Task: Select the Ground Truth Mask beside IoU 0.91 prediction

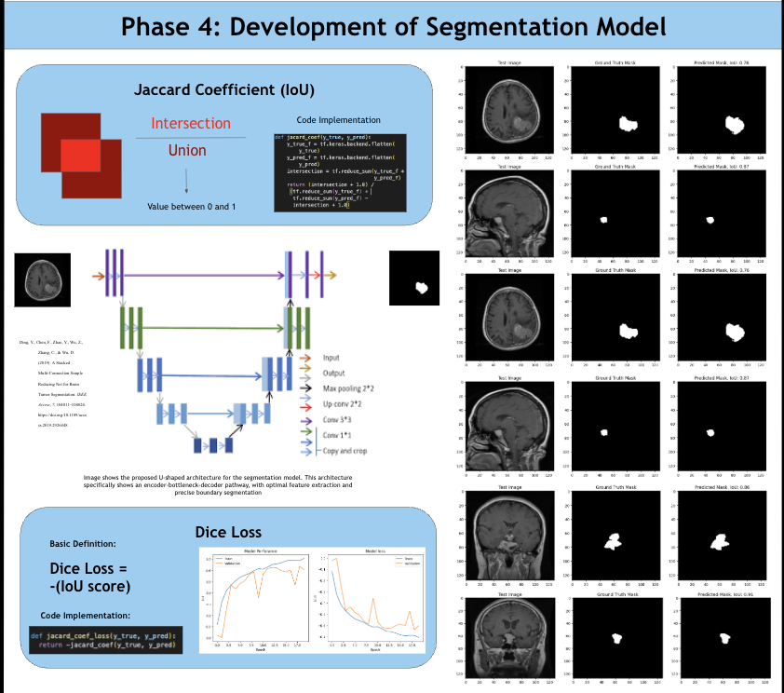Action: point(617,637)
